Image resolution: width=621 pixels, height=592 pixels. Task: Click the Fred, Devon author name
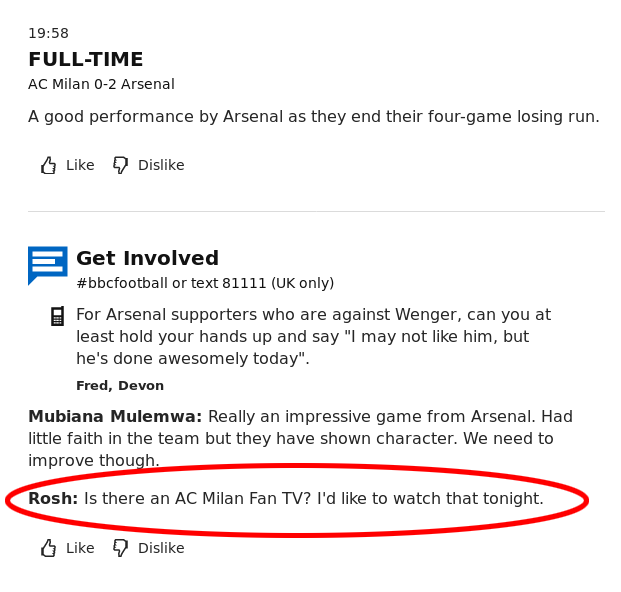pos(120,385)
